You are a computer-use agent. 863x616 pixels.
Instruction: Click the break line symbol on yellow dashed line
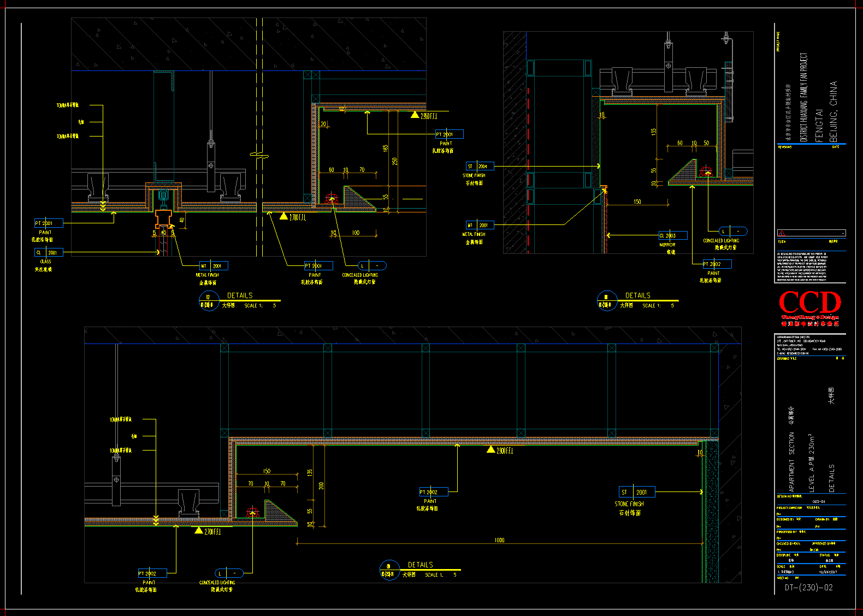point(259,155)
